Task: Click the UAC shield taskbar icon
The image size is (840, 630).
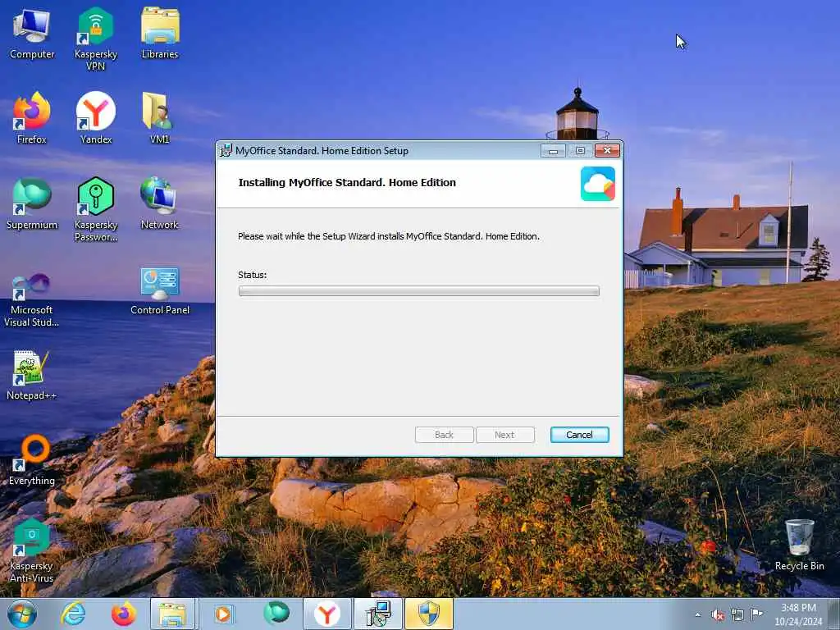Action: [428, 614]
